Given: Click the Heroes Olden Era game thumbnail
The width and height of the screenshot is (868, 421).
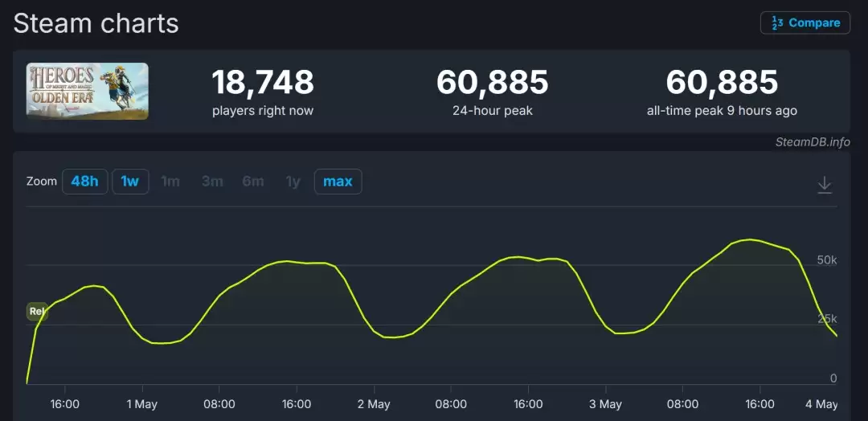Looking at the screenshot, I should coord(88,91).
